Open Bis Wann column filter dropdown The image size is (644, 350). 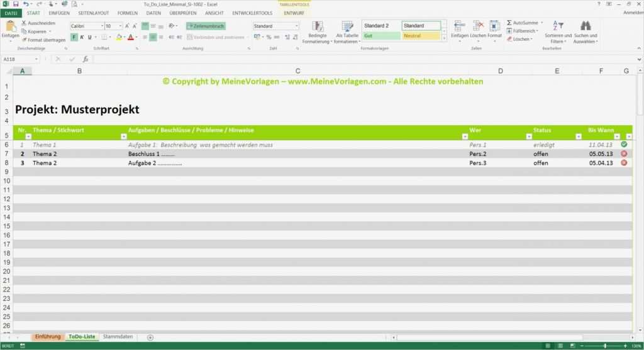[x=617, y=136]
